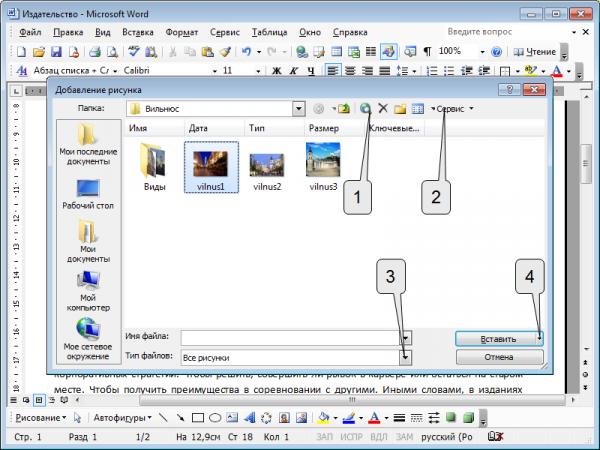Open the font size 11 dropdown
Image resolution: width=600 pixels, height=450 pixels.
(258, 71)
